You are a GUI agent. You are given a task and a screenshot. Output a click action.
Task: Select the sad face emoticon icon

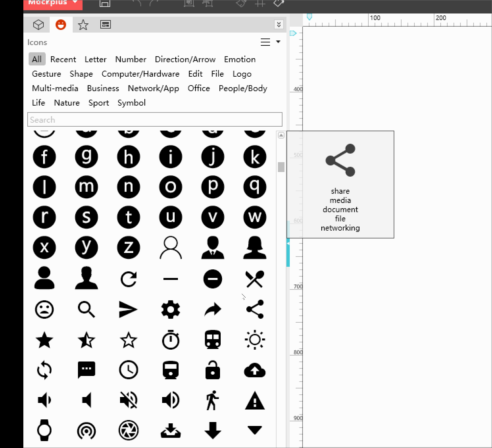pos(44,309)
